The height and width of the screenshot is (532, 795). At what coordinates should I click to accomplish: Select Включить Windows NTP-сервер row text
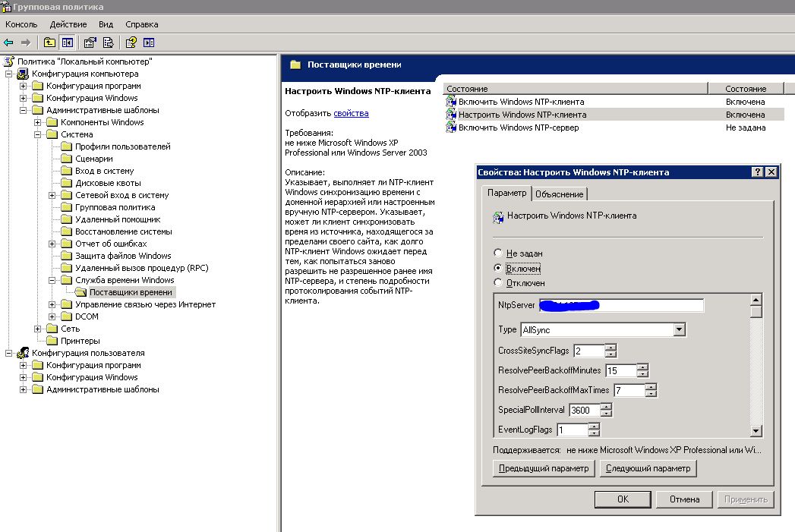coord(519,127)
